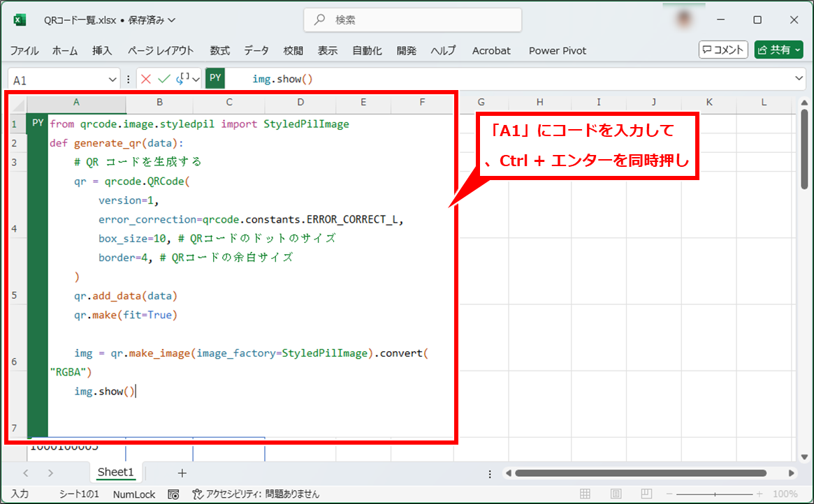
Task: Click the Select All corner triangle
Action: [18, 105]
